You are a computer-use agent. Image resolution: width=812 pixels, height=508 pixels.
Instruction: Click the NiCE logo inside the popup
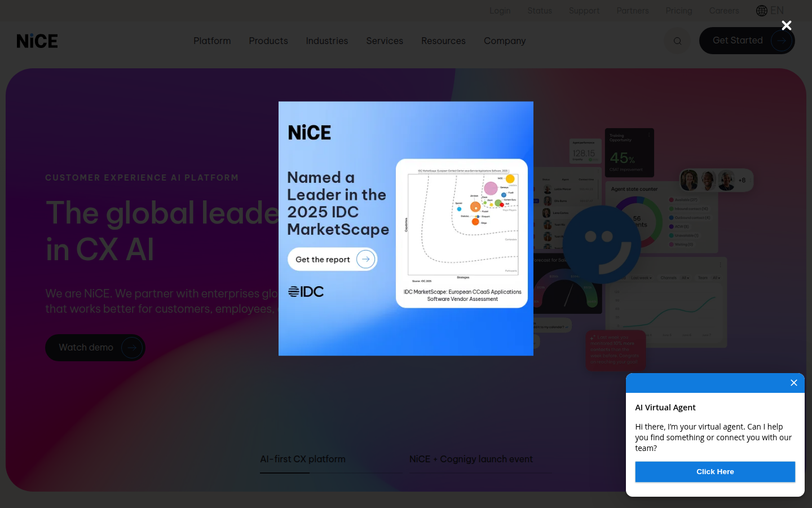click(x=310, y=133)
